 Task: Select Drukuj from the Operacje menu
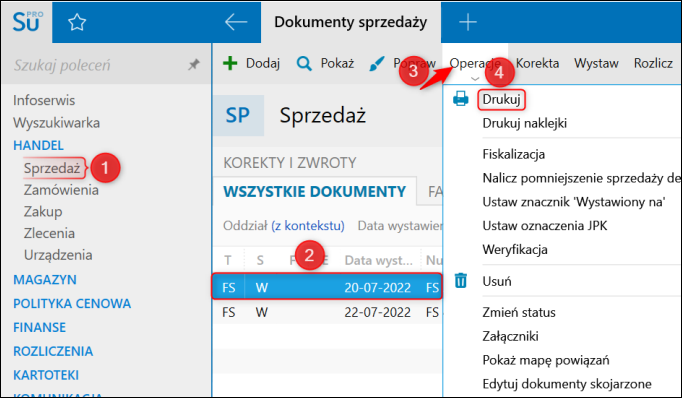[501, 99]
